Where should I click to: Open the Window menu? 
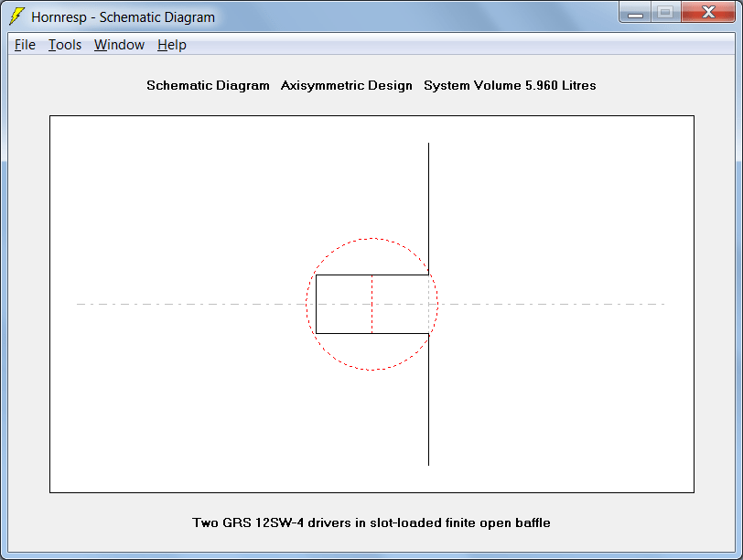pos(119,45)
